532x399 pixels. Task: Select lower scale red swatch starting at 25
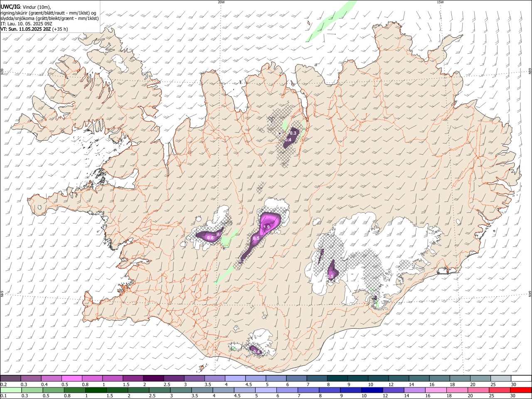500,390
